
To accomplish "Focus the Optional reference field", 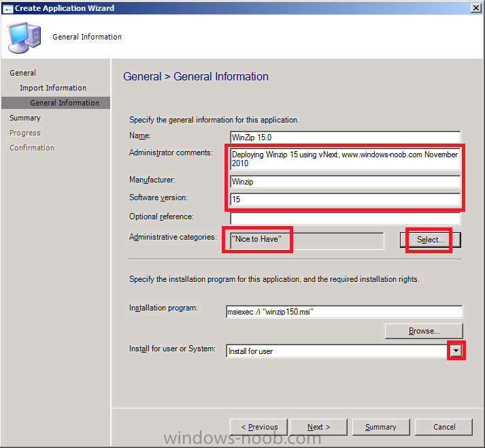I will click(345, 218).
